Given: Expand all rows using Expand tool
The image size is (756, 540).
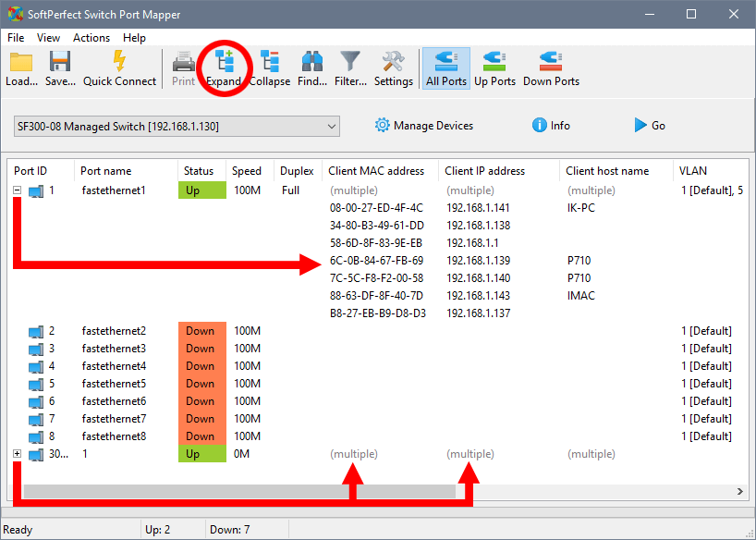Looking at the screenshot, I should (224, 68).
